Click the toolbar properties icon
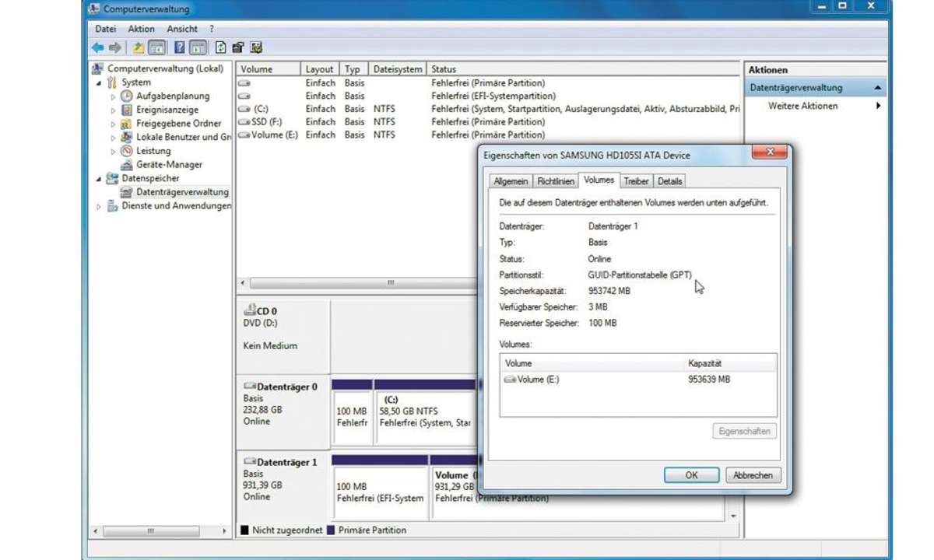Image resolution: width=934 pixels, height=560 pixels. click(x=238, y=47)
